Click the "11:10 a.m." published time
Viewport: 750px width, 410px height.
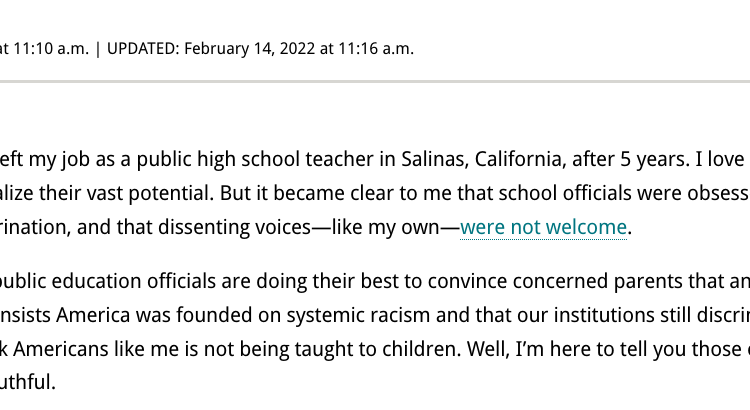(x=51, y=49)
